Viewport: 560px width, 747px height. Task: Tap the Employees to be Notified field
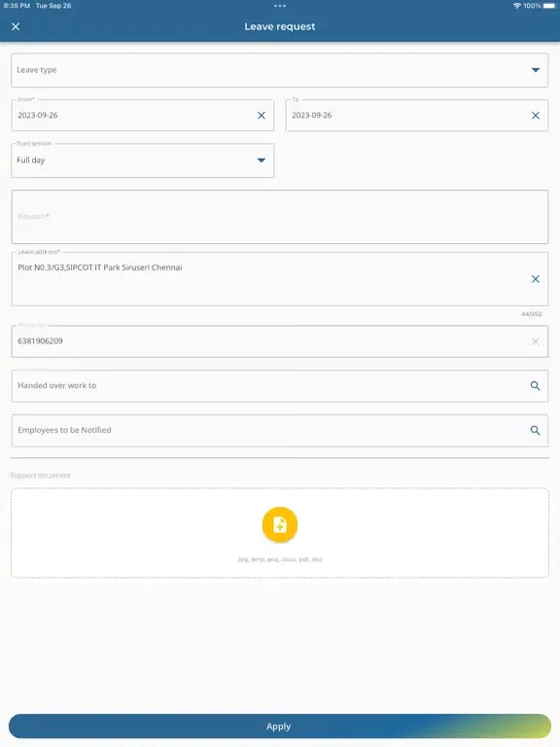point(280,430)
